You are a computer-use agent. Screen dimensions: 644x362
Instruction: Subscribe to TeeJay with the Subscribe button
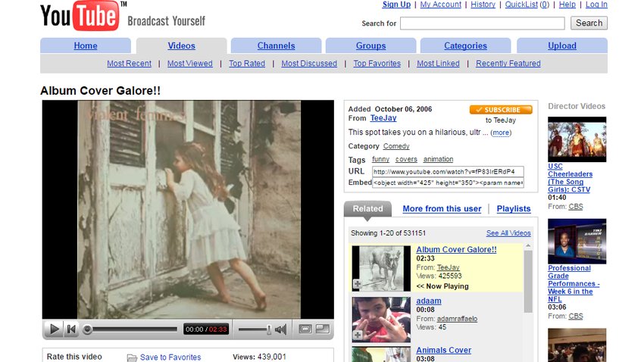501,110
